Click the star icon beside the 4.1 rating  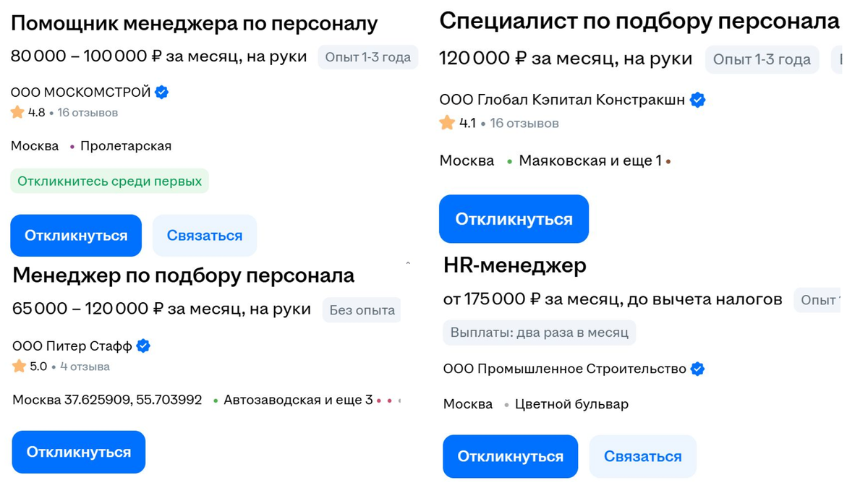point(446,123)
